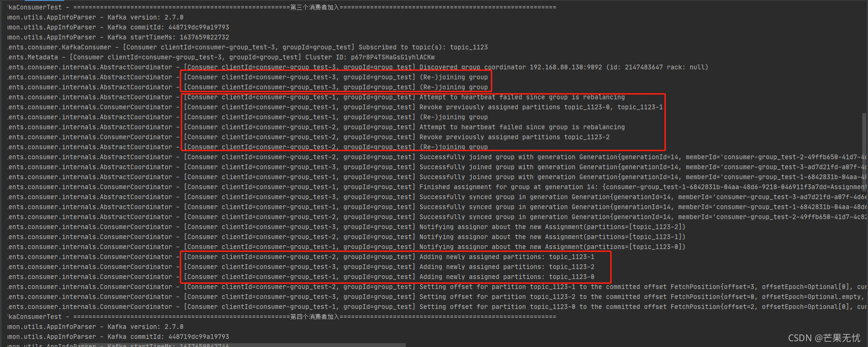Click consumer-group_test-1 '(Re-)joining group' line
The image size is (868, 347).
pyautogui.click(x=247, y=117)
